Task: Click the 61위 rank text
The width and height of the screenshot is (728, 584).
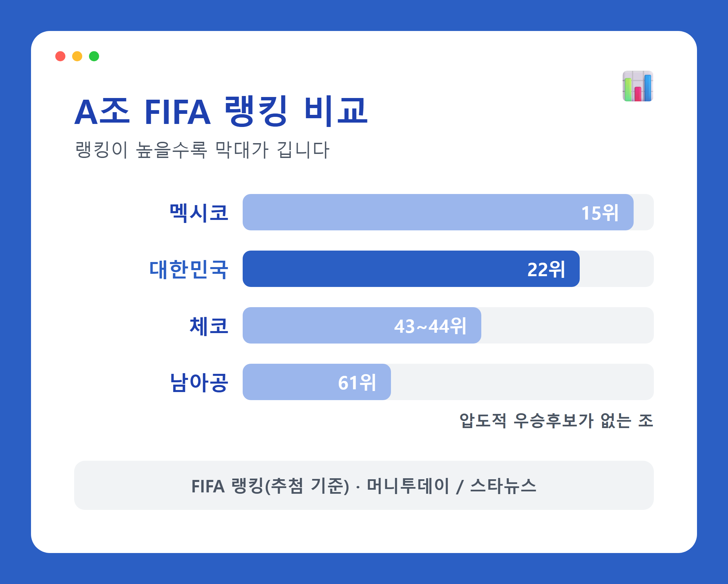Action: point(357,383)
